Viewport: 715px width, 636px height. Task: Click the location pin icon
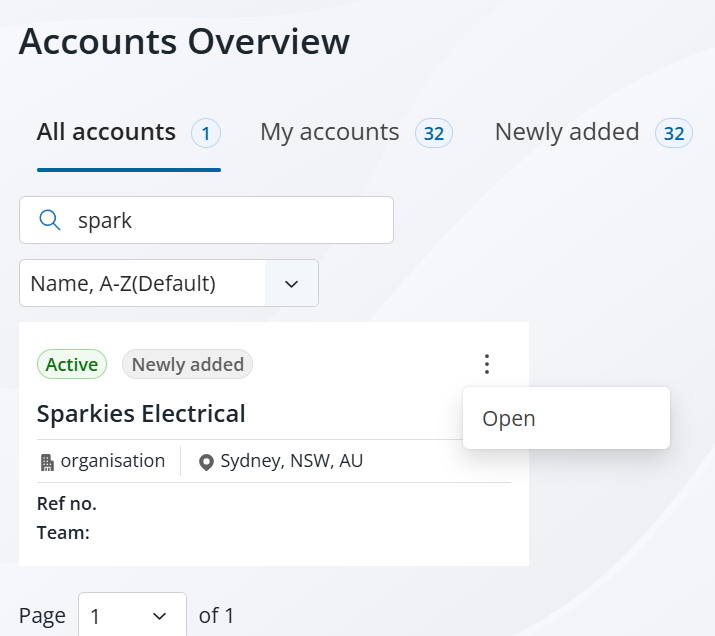coord(207,462)
